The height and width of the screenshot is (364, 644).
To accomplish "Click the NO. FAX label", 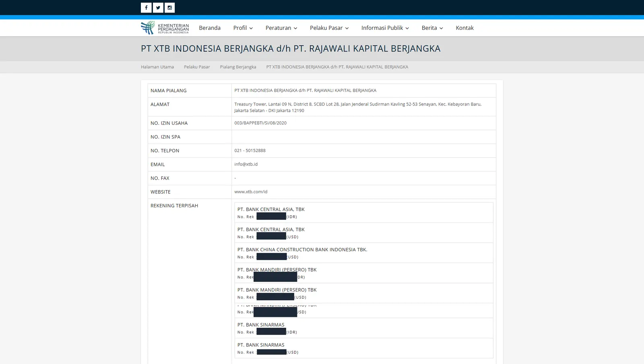I will [160, 178].
